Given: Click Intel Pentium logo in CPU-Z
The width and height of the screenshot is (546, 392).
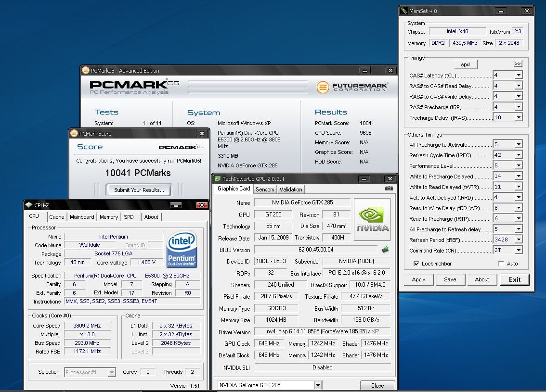Looking at the screenshot, I should 182,249.
